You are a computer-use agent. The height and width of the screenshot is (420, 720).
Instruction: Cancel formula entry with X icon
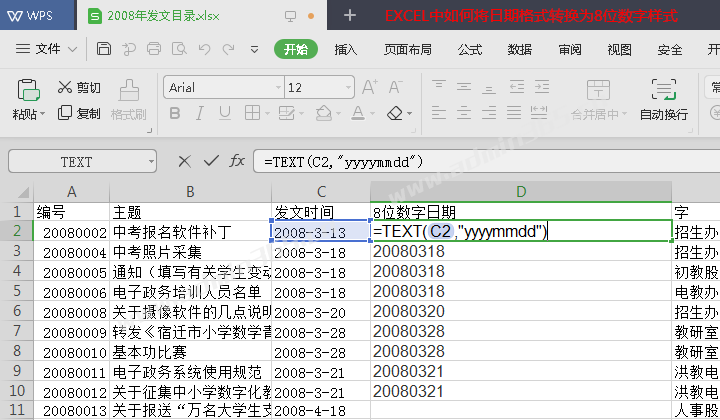coord(185,161)
